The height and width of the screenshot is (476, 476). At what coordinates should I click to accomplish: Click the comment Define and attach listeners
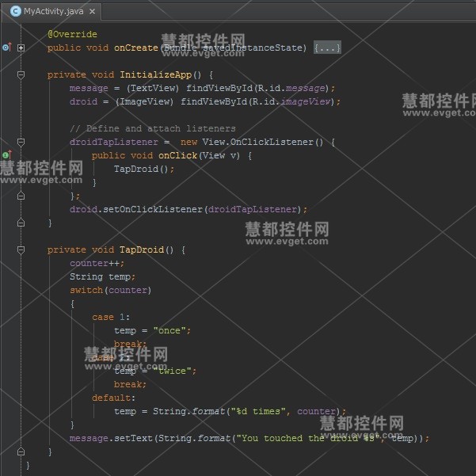pos(153,128)
